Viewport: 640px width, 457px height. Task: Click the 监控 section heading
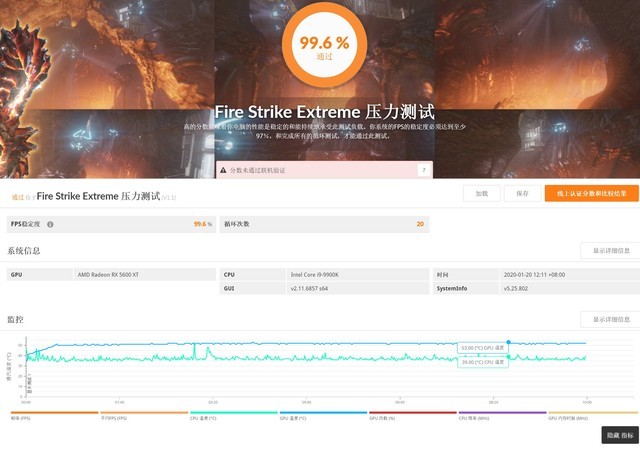[x=16, y=319]
